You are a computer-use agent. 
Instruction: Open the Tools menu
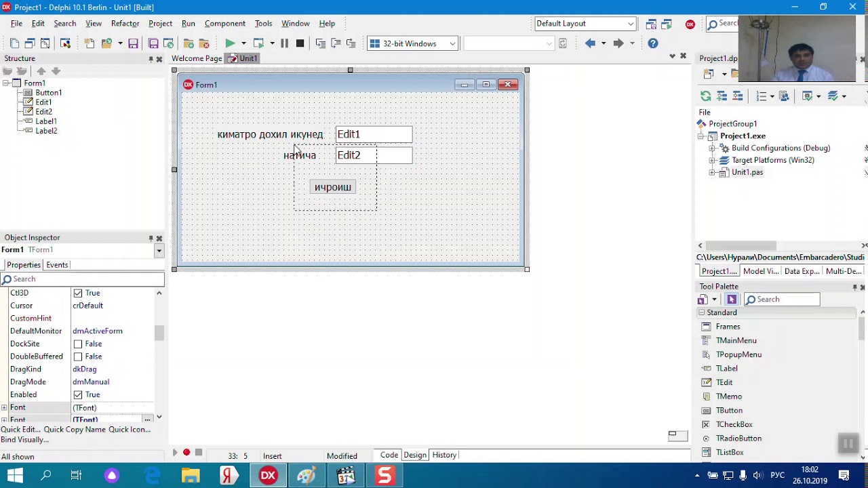coord(263,24)
